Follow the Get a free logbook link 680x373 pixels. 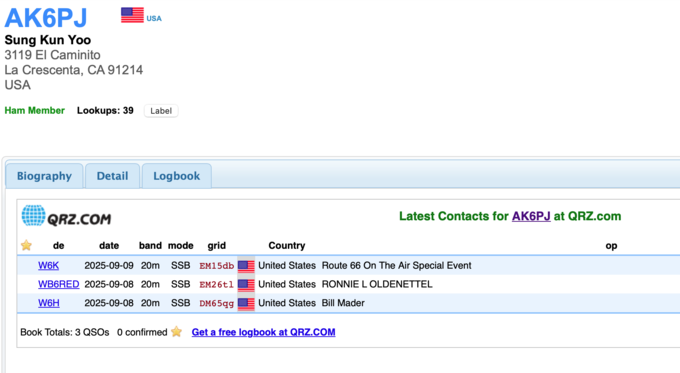point(263,332)
